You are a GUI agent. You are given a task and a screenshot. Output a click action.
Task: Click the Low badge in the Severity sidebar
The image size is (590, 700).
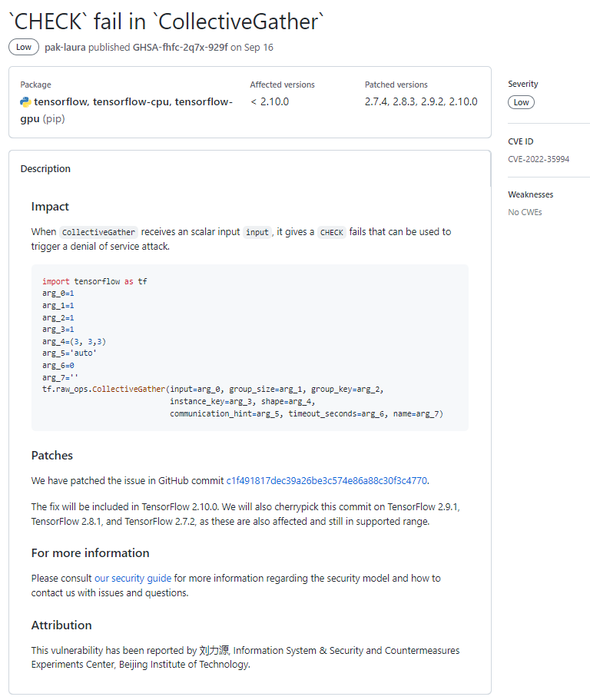tap(521, 102)
